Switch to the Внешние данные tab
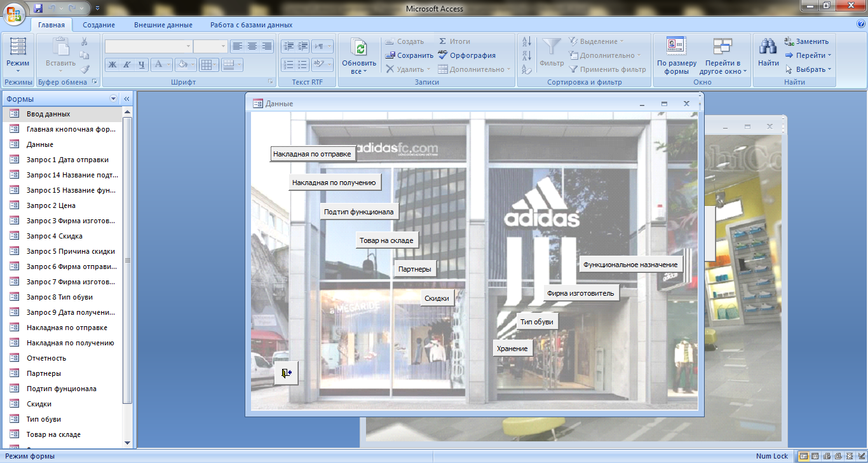The width and height of the screenshot is (868, 463). (163, 25)
